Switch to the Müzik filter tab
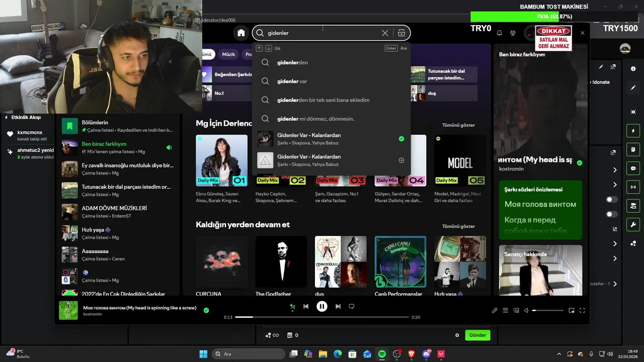 pos(228,54)
